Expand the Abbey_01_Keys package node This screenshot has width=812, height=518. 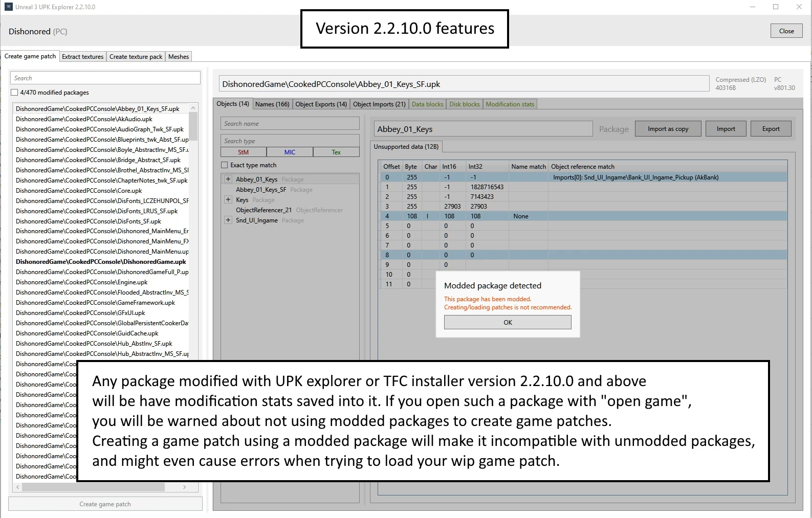coord(228,179)
